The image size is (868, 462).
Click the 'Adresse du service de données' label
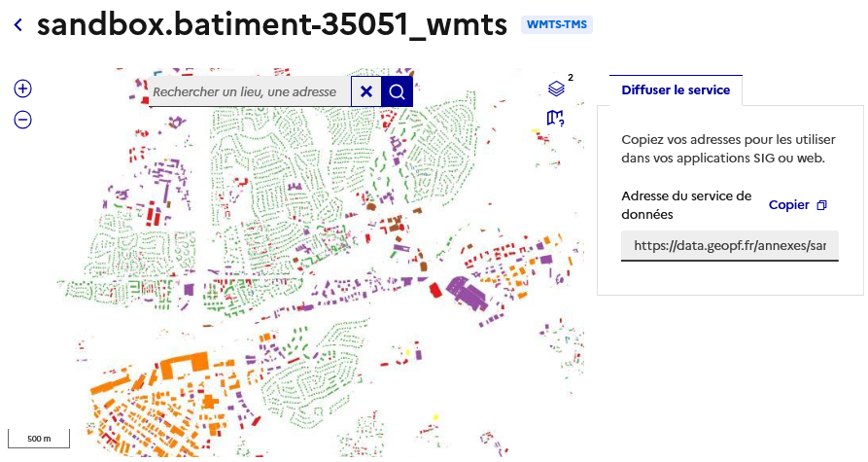pos(686,205)
